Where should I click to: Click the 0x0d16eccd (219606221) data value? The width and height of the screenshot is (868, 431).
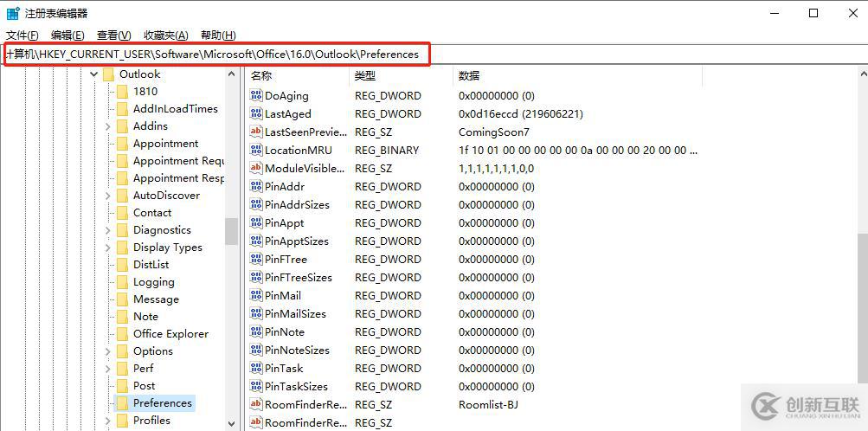(521, 114)
